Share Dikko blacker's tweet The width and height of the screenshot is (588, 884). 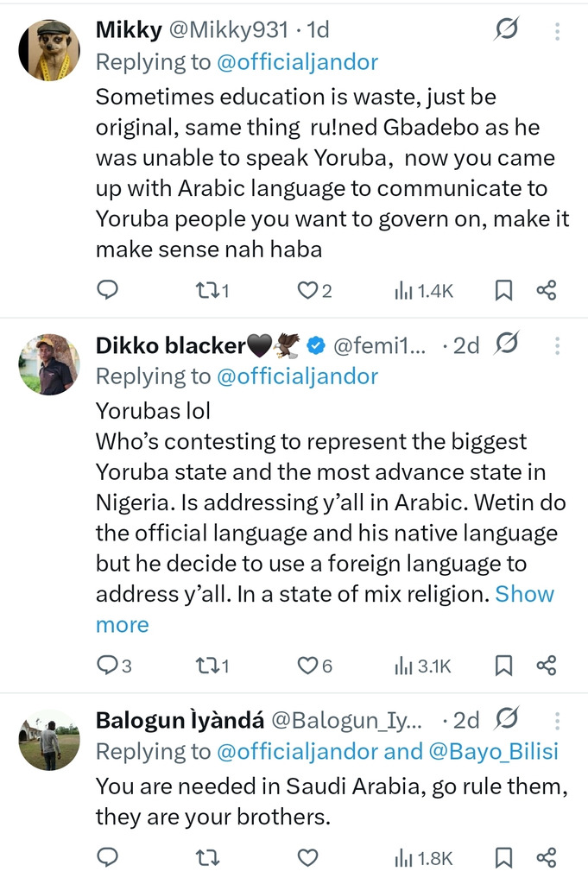(547, 666)
